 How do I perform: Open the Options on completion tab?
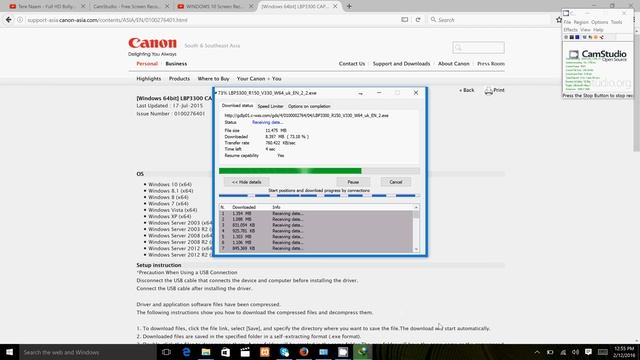(309, 106)
